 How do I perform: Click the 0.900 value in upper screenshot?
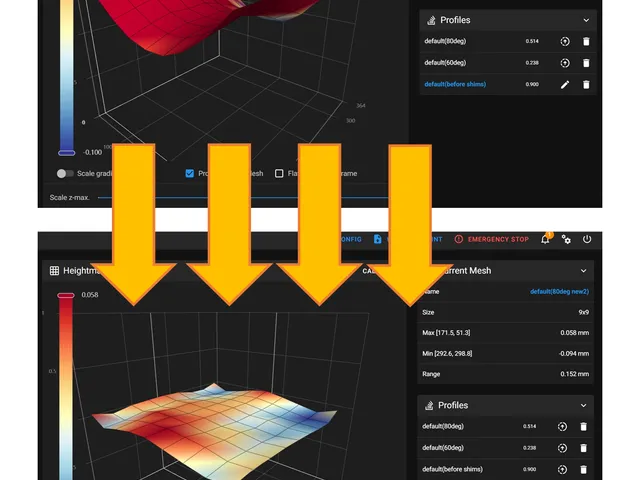[532, 84]
